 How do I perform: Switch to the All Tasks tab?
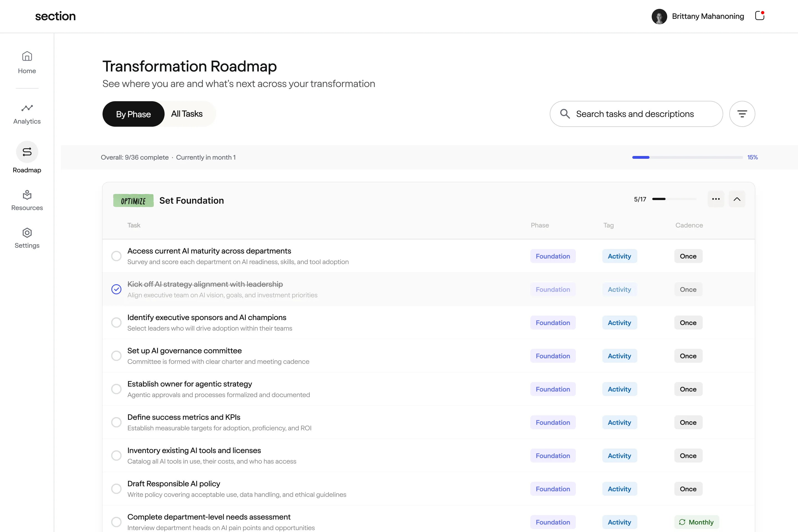coord(186,114)
